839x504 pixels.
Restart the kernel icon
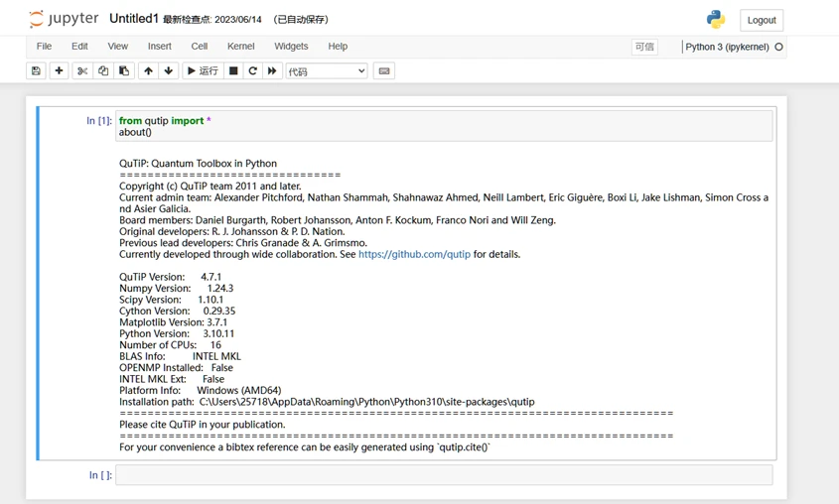click(x=253, y=70)
